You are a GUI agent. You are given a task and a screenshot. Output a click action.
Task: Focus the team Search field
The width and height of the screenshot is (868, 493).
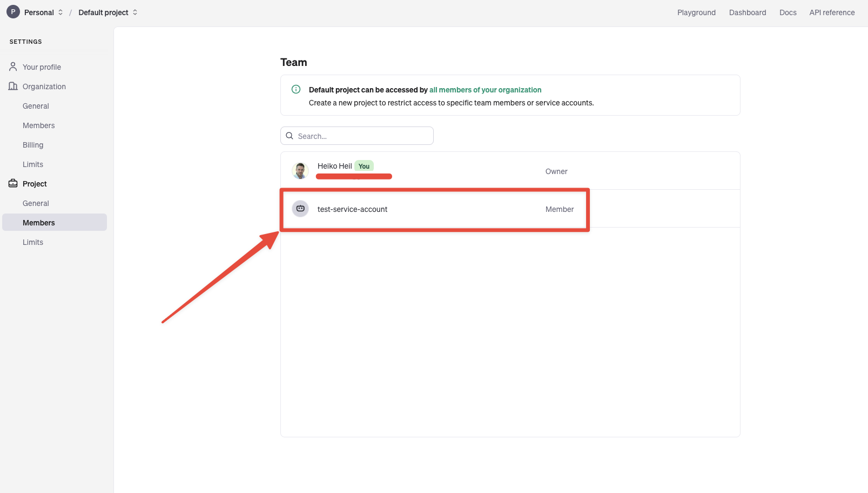tap(362, 136)
